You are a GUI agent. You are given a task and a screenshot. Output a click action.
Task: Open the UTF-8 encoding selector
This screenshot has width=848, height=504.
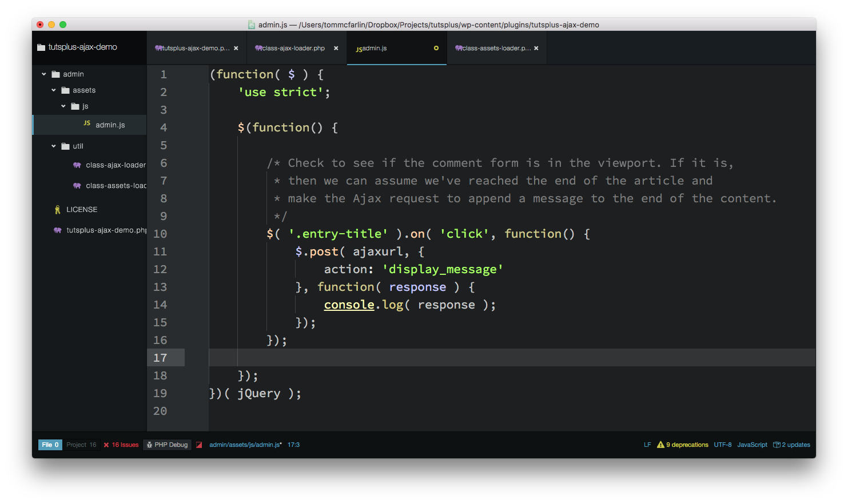coord(722,445)
